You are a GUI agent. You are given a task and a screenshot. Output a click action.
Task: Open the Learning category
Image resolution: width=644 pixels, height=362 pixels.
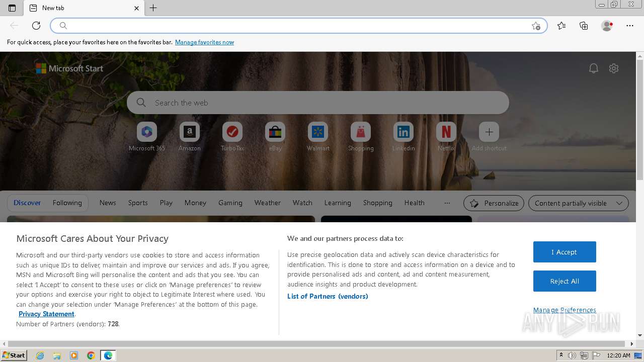click(x=338, y=203)
